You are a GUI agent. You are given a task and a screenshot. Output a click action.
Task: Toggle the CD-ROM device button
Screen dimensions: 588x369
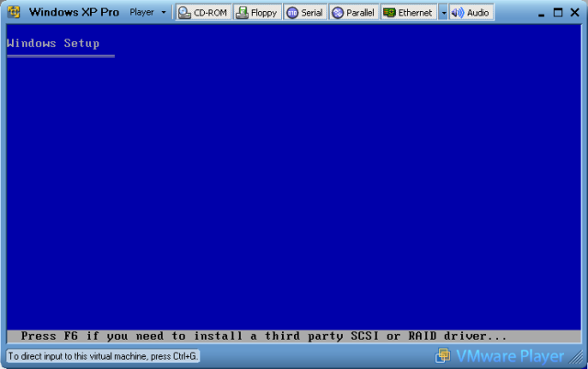(x=204, y=12)
